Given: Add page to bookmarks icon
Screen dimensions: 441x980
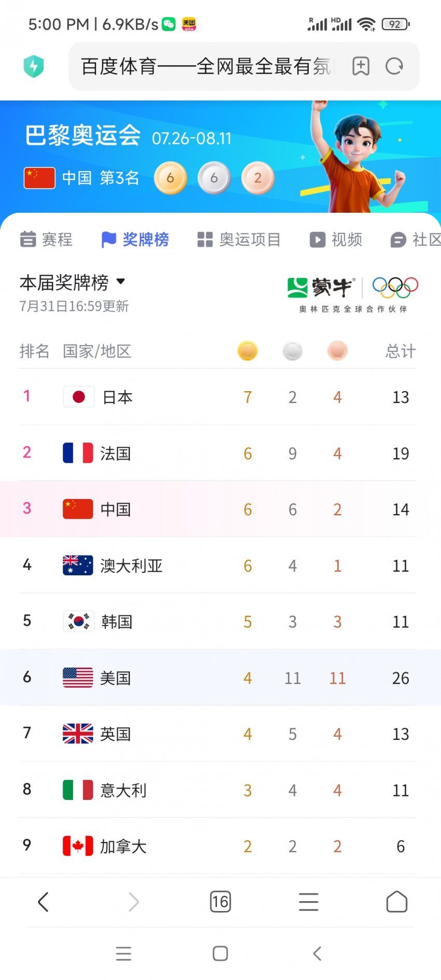Looking at the screenshot, I should click(x=361, y=66).
